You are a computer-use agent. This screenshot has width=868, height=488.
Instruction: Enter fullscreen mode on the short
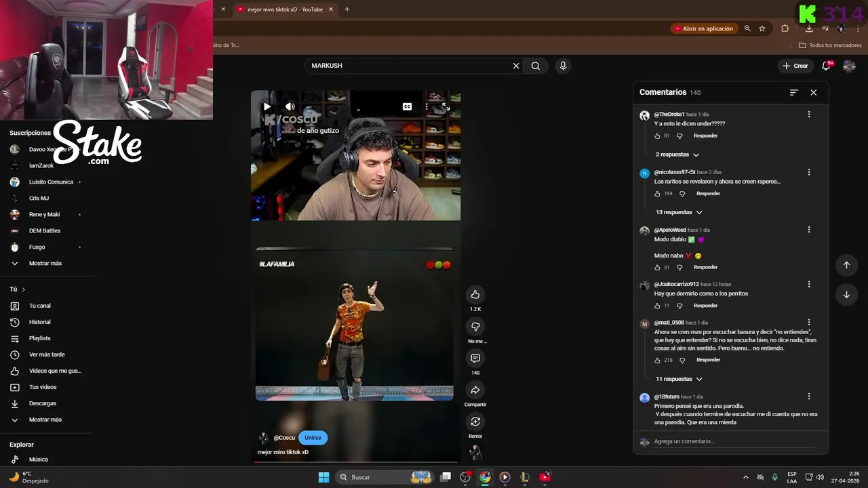point(446,106)
